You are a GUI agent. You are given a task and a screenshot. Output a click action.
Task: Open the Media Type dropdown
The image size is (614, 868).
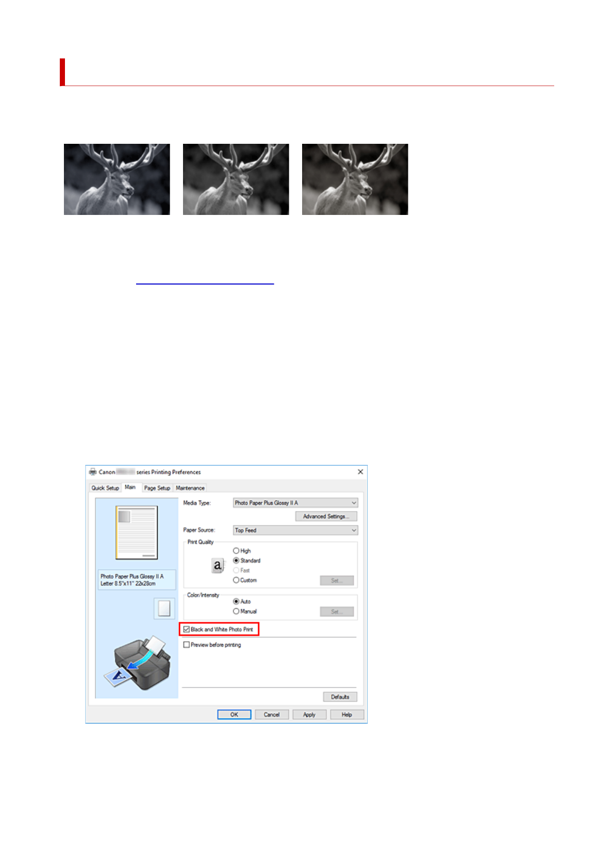(295, 503)
